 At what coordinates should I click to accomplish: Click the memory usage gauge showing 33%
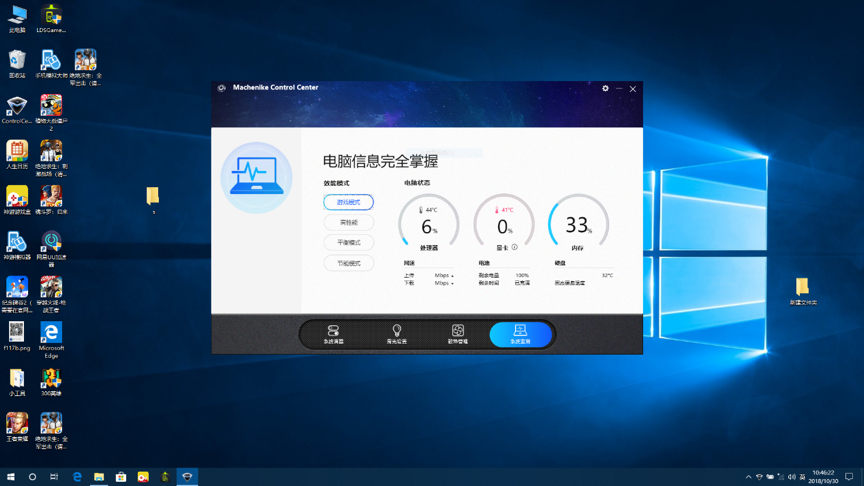[579, 223]
